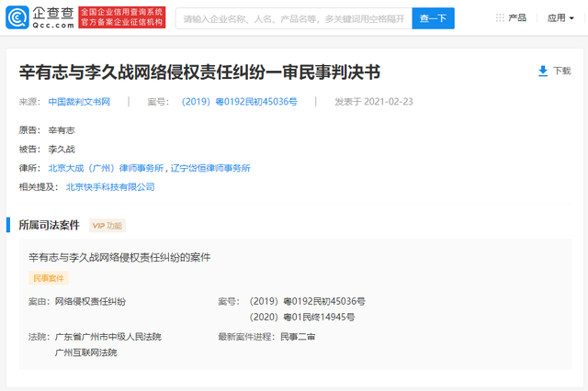This screenshot has height=391, width=588.
Task: Focus the company name search field
Action: (x=292, y=18)
